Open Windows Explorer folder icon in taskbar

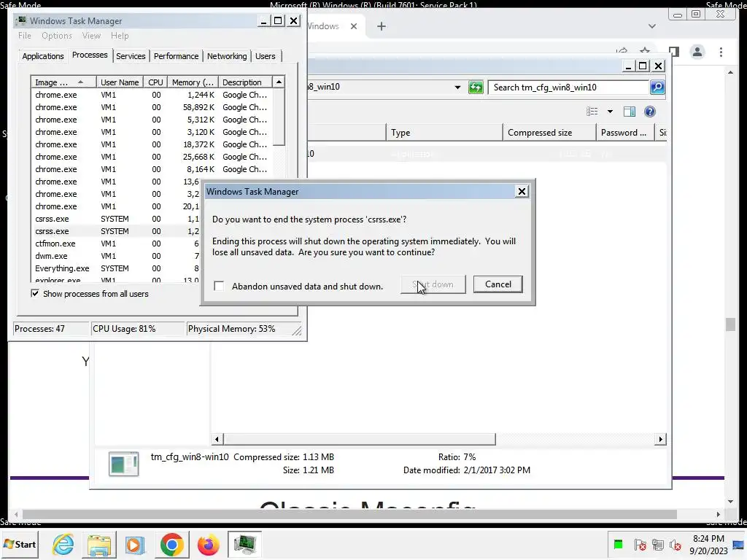coord(99,544)
